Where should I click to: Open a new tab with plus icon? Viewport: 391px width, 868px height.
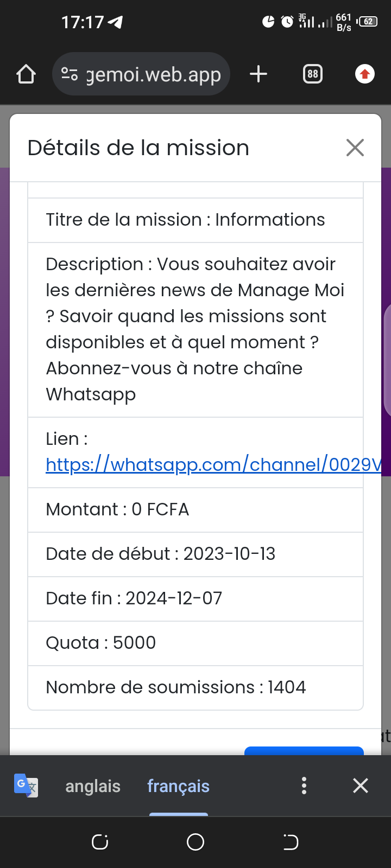(x=258, y=74)
